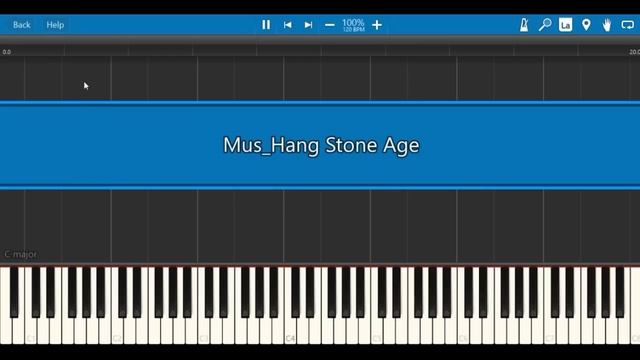
Task: Toggle the La note labels option
Action: tap(565, 25)
